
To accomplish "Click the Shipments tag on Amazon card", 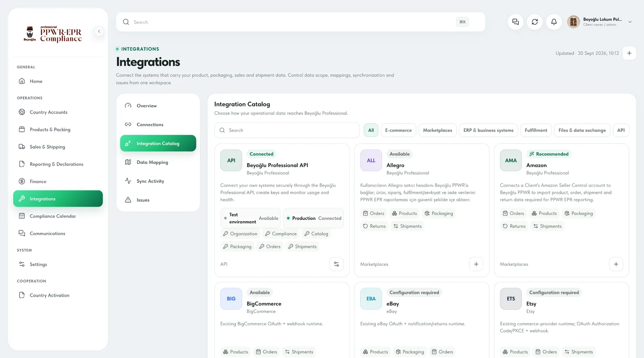I will point(547,226).
